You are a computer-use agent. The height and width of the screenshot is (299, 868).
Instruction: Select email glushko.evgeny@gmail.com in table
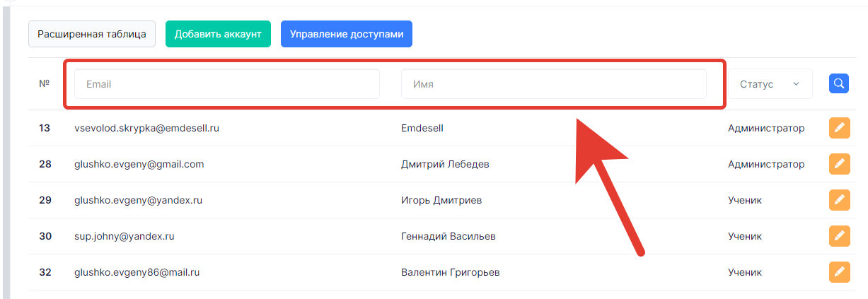139,164
